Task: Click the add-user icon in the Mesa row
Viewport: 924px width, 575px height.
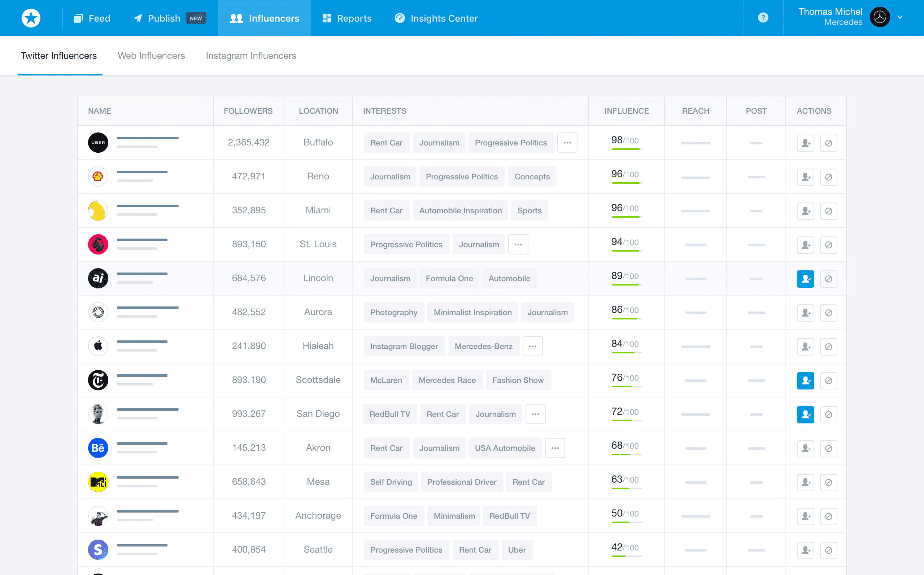Action: (805, 483)
